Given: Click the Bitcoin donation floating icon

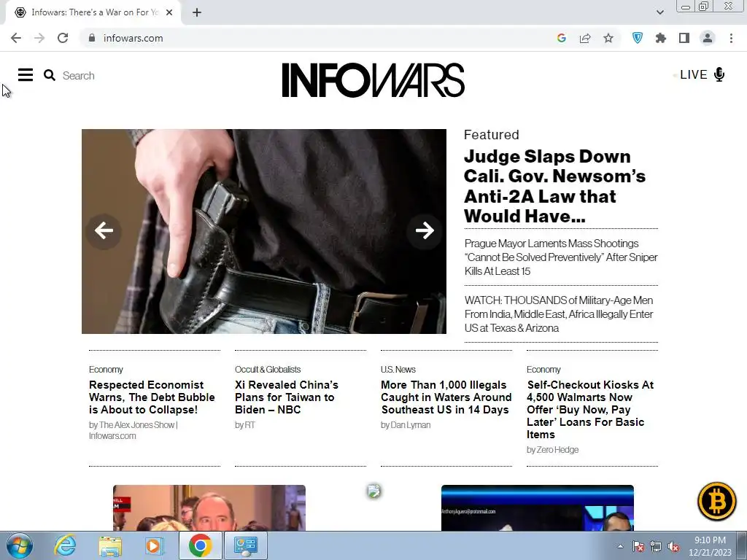Looking at the screenshot, I should (716, 501).
